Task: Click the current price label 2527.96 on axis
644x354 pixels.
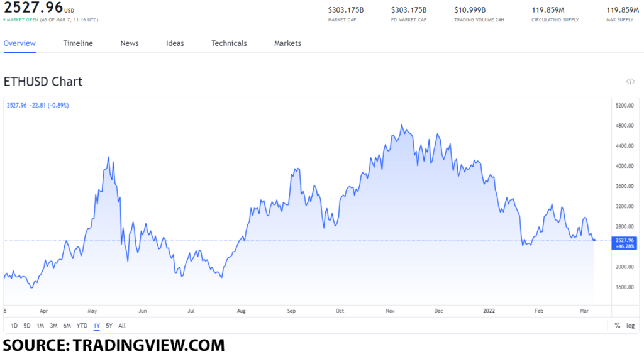Action: pos(625,243)
